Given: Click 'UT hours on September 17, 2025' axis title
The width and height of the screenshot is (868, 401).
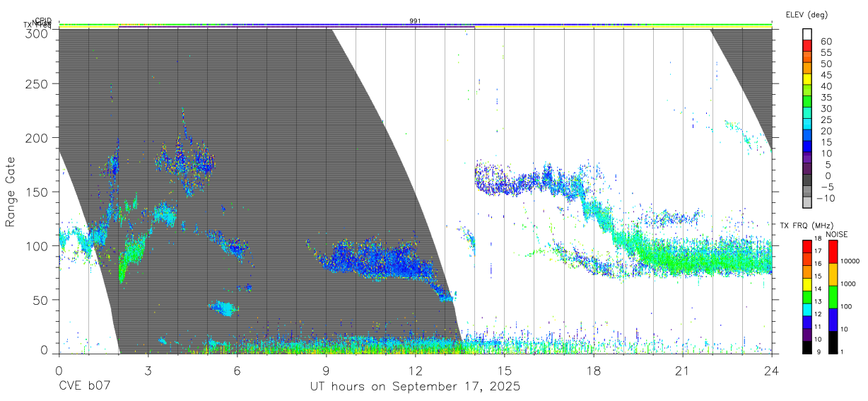Looking at the screenshot, I should [415, 386].
